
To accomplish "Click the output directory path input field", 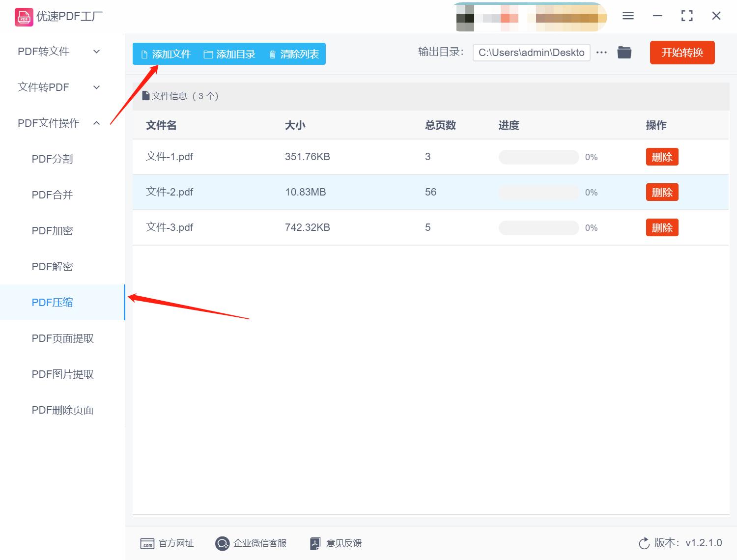I will point(531,52).
